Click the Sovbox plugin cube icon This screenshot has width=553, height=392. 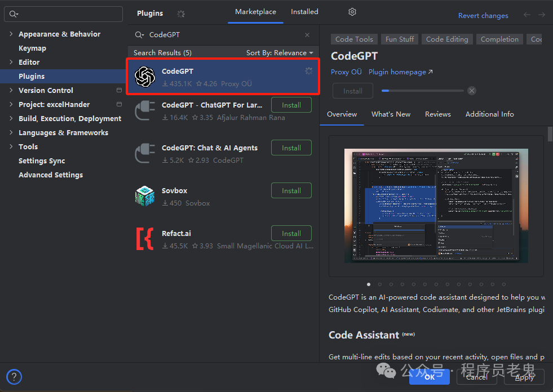click(x=145, y=196)
